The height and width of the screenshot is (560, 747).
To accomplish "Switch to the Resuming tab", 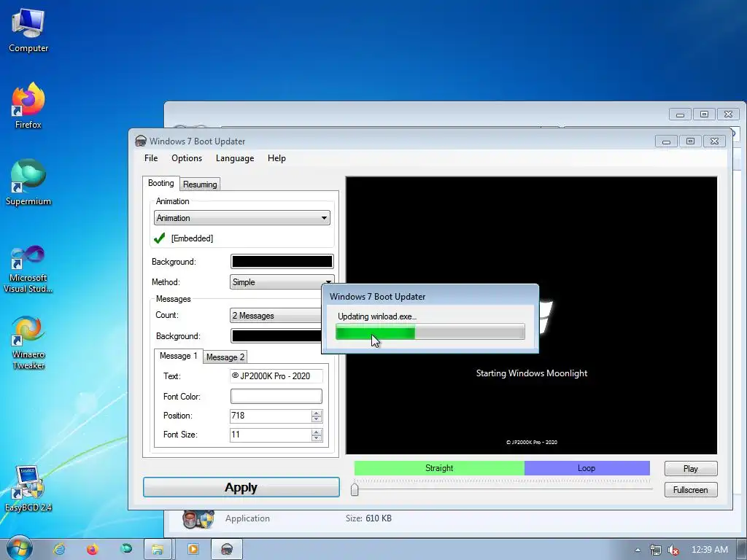I will tap(200, 184).
